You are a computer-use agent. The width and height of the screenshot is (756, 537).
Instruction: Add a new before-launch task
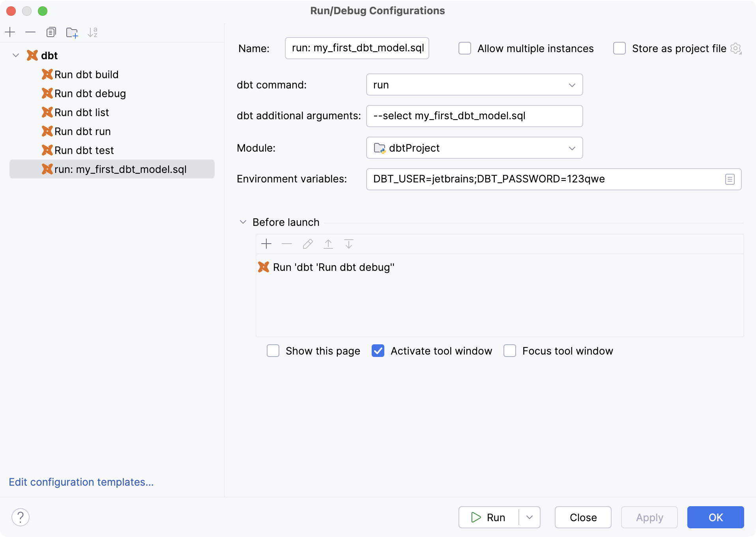coord(266,244)
